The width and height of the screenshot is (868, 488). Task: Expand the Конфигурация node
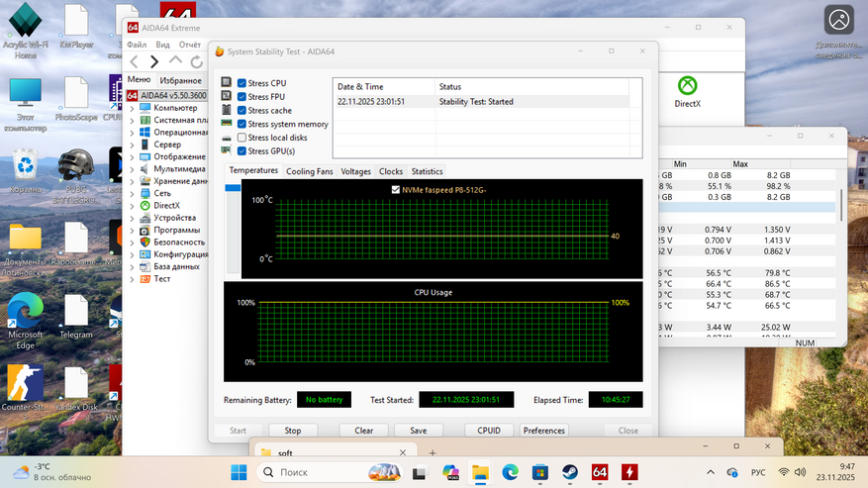tap(132, 254)
